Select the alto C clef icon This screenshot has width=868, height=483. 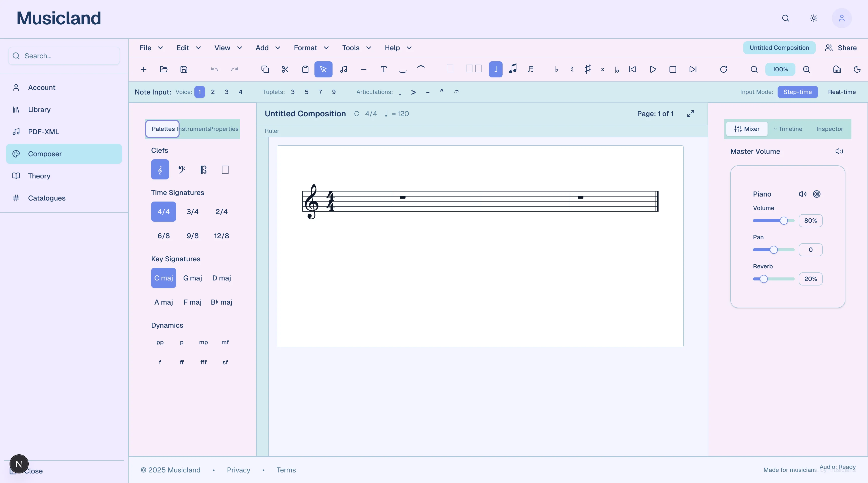(203, 169)
